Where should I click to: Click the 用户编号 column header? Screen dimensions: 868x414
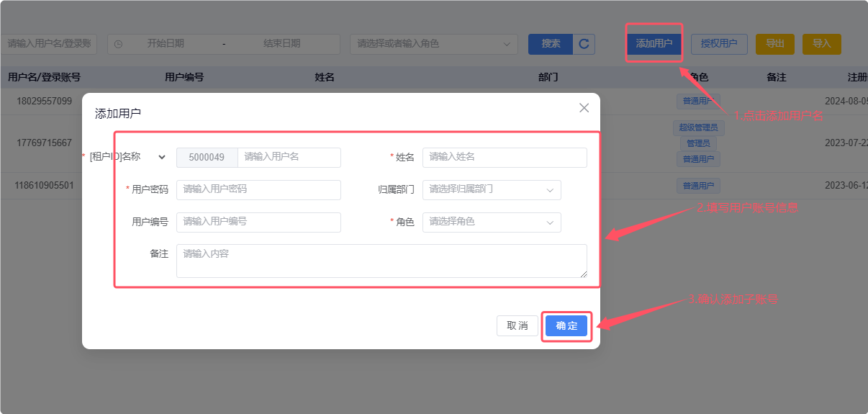click(184, 77)
